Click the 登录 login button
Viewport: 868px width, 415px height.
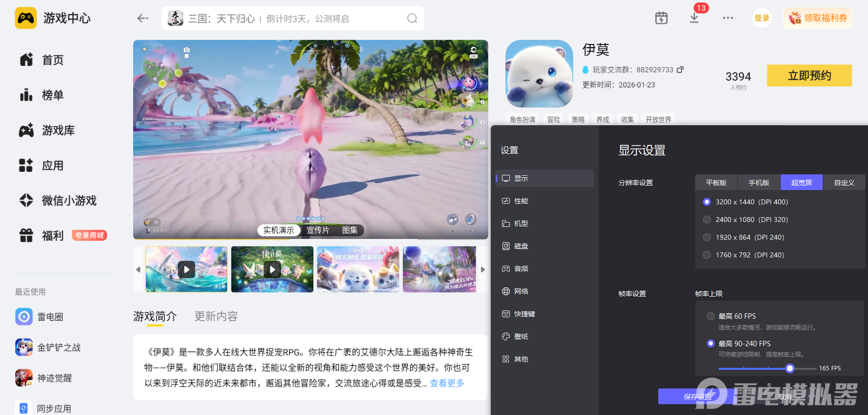click(x=762, y=18)
